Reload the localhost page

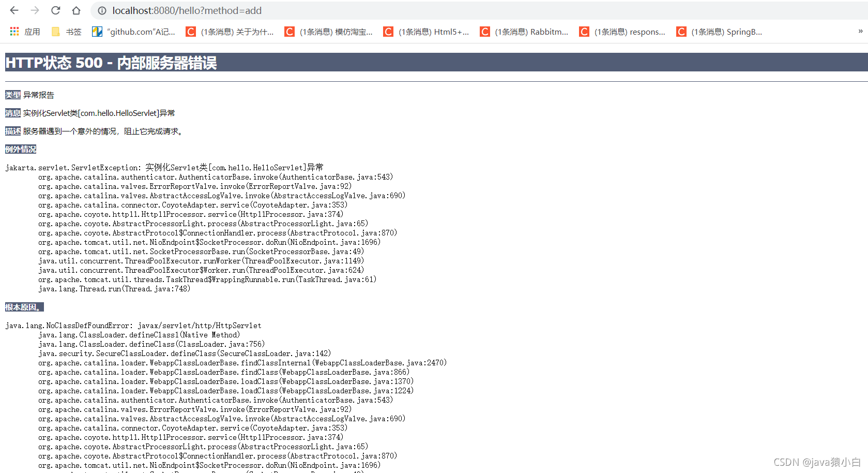tap(55, 10)
